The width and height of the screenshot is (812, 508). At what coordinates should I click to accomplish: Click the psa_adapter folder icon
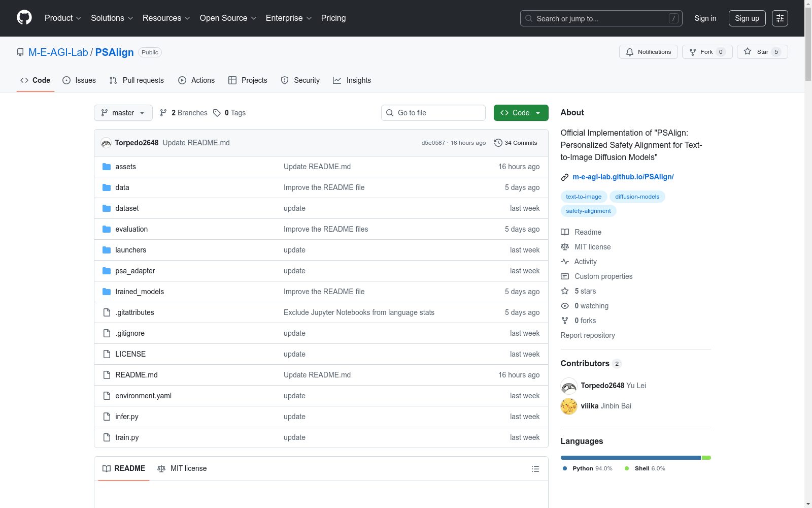107,271
